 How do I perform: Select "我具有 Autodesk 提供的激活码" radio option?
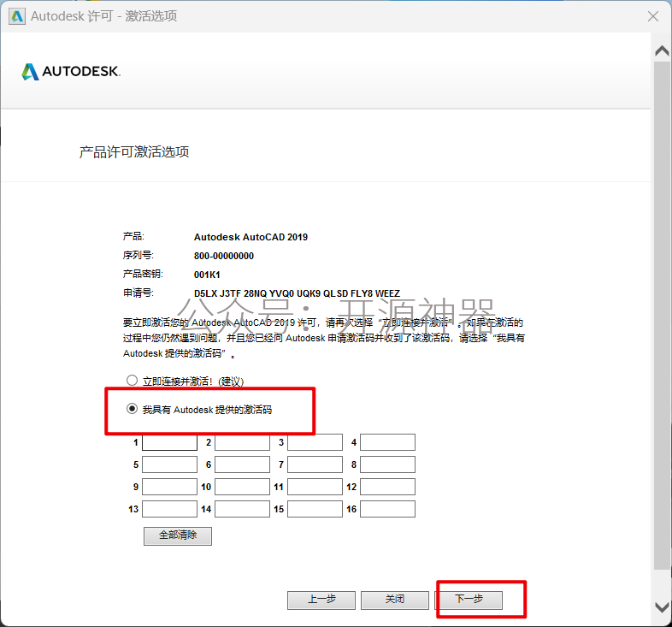coord(132,409)
